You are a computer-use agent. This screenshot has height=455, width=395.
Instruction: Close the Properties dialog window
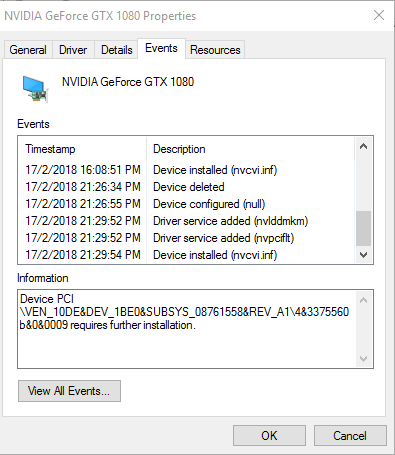[379, 15]
